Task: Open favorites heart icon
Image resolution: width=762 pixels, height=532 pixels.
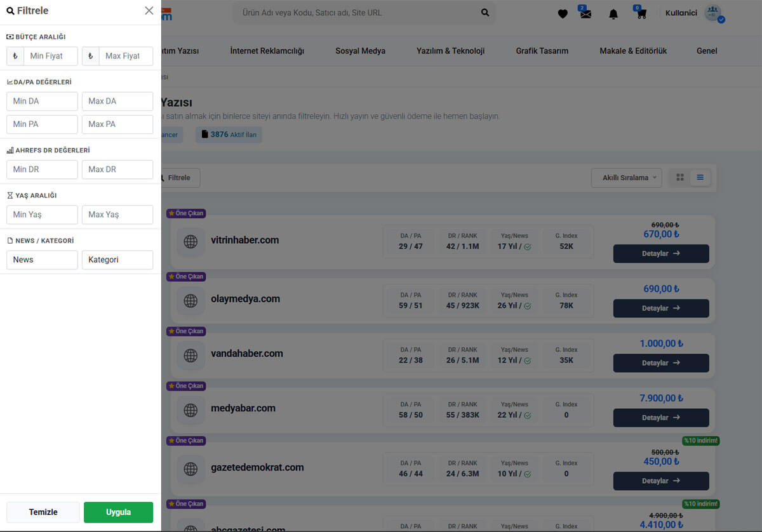Action: pyautogui.click(x=563, y=14)
